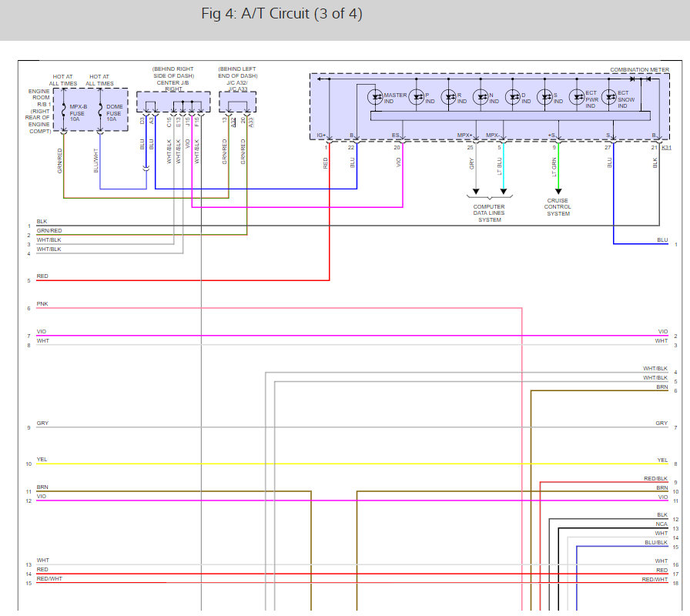Select the MPX+ terminal label
This screenshot has width=690, height=616.
click(464, 135)
